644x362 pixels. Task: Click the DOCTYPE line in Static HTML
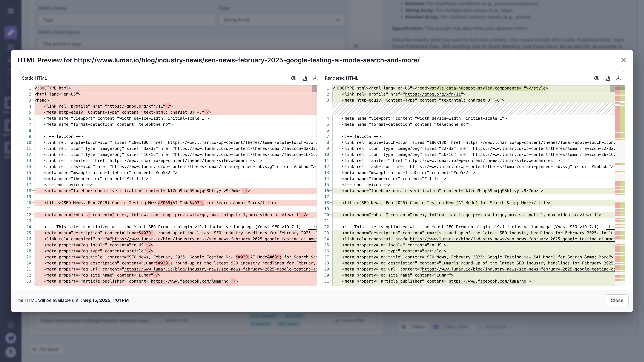[53, 88]
